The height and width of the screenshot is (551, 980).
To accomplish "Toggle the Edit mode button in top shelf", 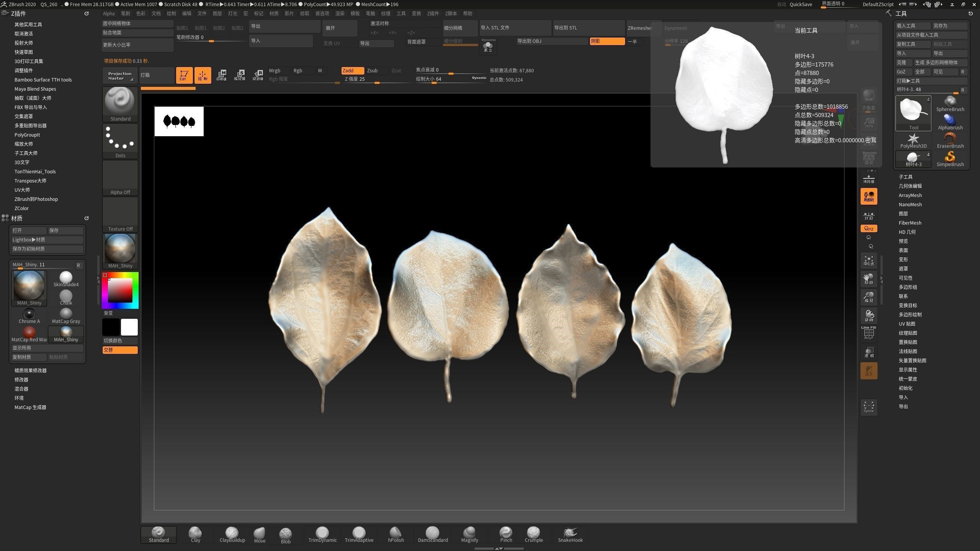I will (x=184, y=75).
